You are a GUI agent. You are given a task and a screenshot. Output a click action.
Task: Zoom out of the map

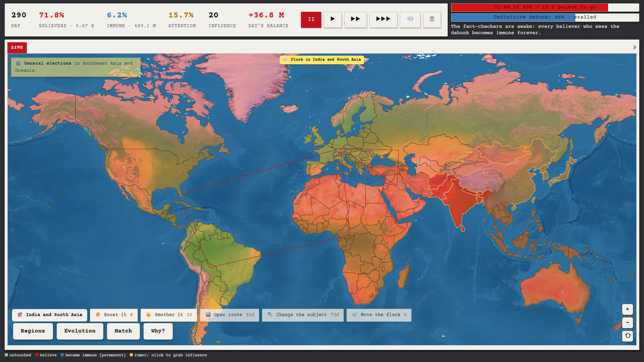[x=627, y=322]
